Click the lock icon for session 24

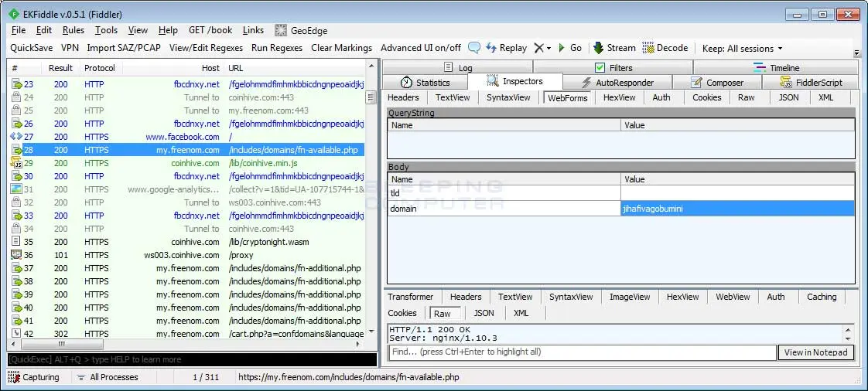[16, 97]
